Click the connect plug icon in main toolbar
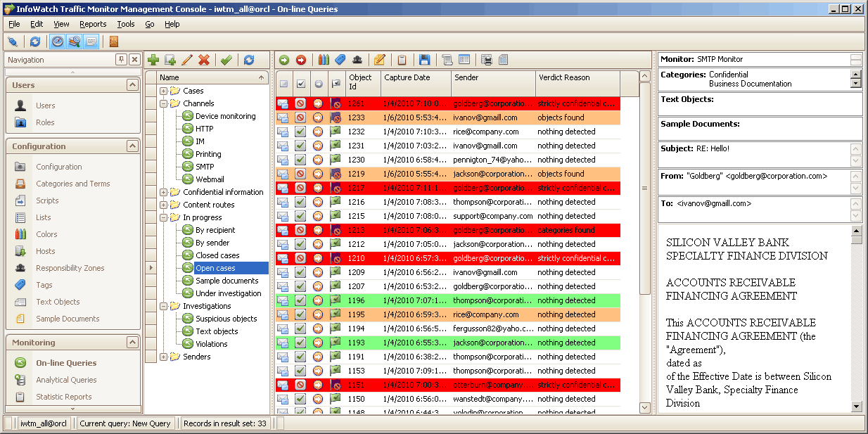Viewport: 868px width, 434px height. [12, 42]
